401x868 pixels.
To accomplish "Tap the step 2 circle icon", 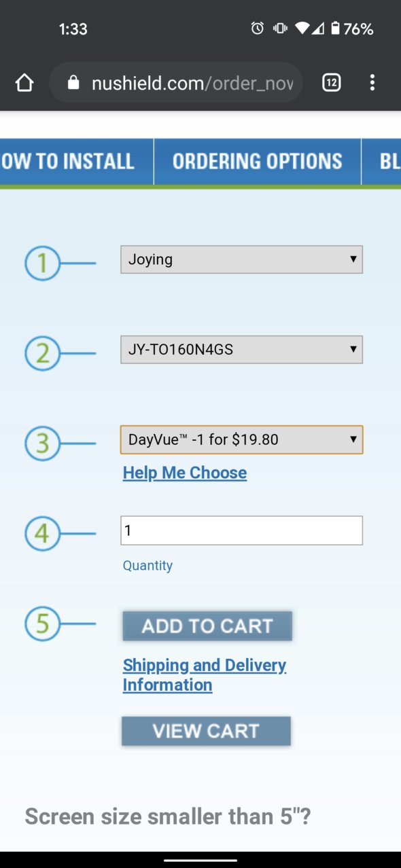I will click(x=43, y=353).
